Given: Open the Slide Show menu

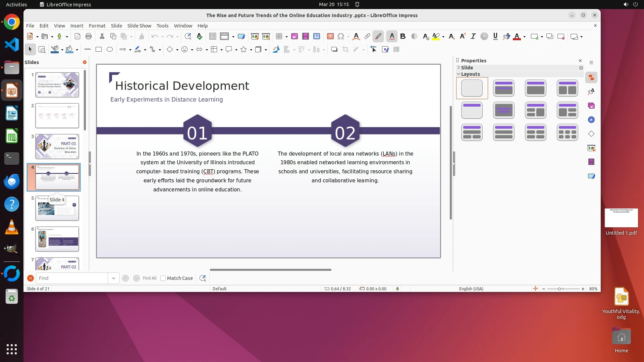Looking at the screenshot, I should click(x=139, y=26).
